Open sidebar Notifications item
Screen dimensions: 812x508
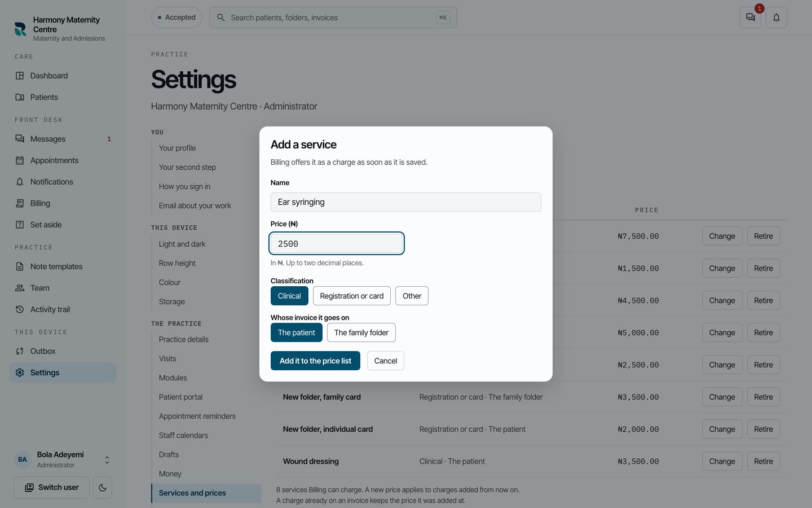click(63, 182)
